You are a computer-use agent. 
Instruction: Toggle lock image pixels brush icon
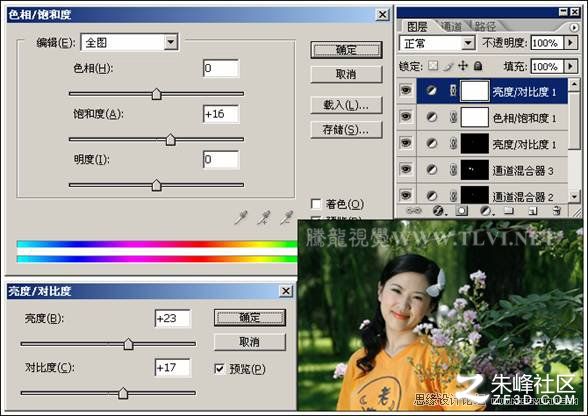(x=448, y=66)
